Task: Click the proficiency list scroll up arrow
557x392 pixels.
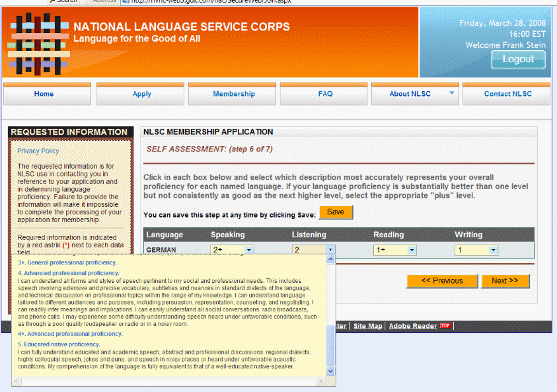Action: click(330, 259)
